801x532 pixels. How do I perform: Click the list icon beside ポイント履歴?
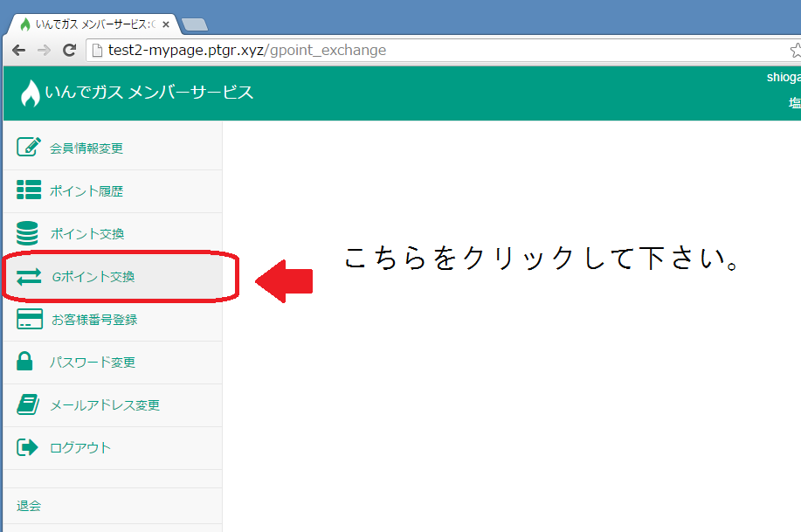[x=29, y=190]
